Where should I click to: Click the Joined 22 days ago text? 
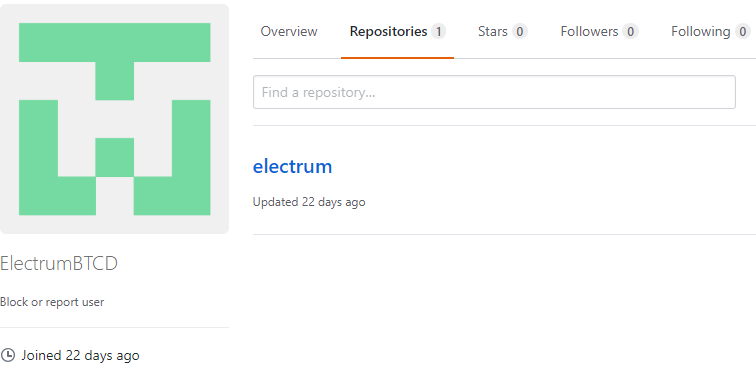81,356
